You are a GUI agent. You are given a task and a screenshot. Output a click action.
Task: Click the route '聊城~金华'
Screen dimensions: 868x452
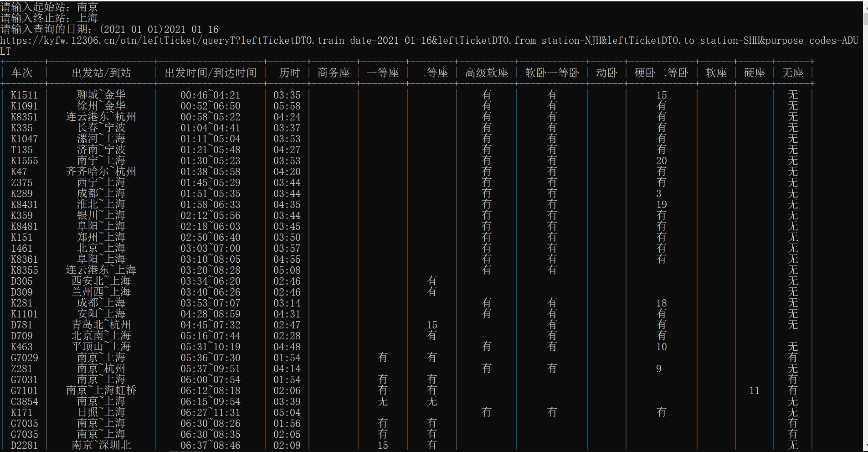pyautogui.click(x=101, y=95)
